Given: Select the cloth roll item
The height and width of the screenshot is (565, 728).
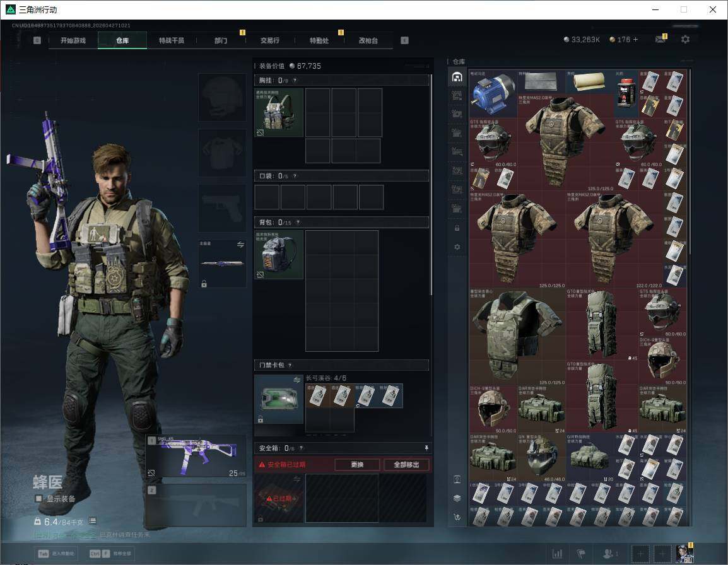Looking at the screenshot, I should coord(589,82).
